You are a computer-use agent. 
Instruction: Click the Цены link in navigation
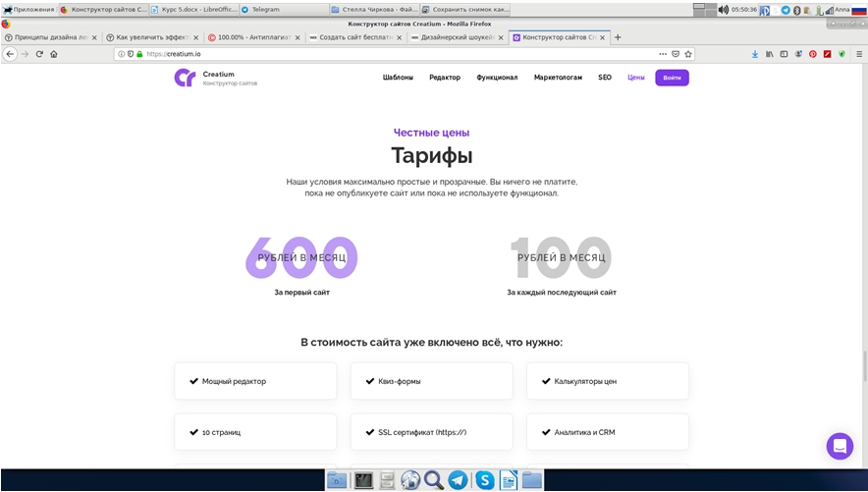[636, 78]
